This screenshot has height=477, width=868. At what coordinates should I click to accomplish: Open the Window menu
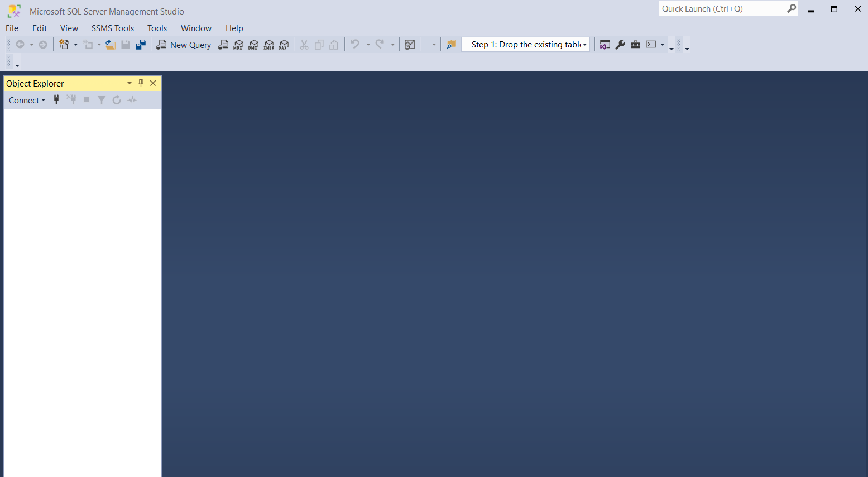click(196, 28)
